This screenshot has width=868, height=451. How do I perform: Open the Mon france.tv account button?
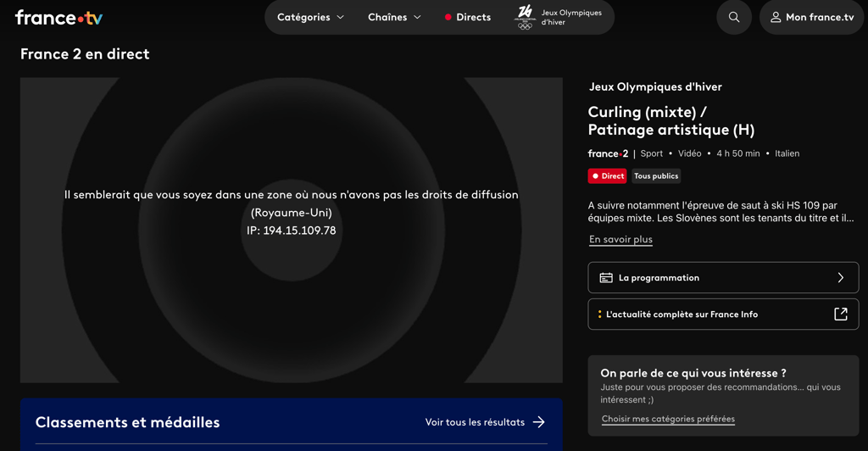(811, 17)
